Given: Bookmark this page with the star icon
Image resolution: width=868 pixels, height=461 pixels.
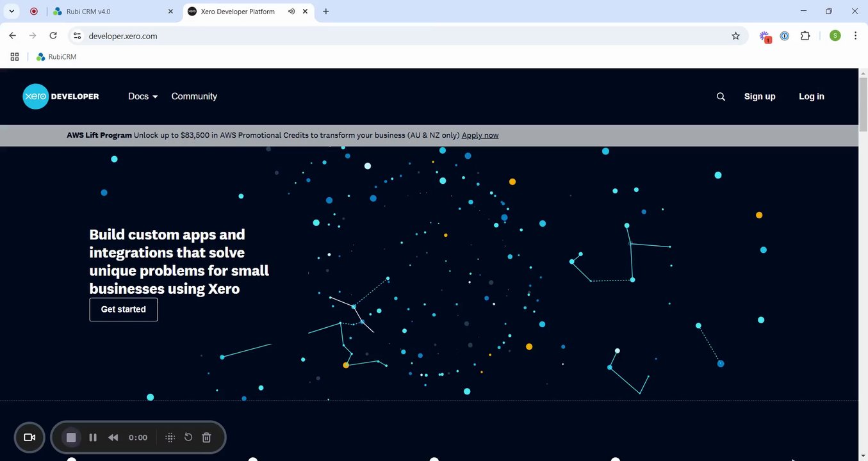Looking at the screenshot, I should [x=735, y=36].
